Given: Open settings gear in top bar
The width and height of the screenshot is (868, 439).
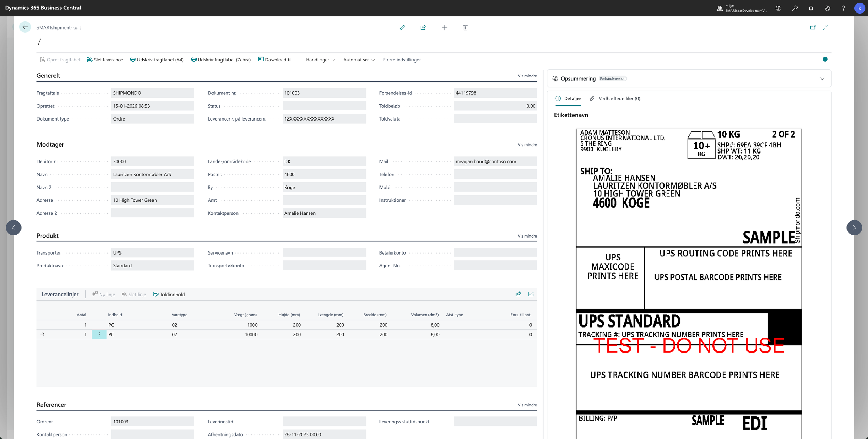Looking at the screenshot, I should [x=827, y=8].
